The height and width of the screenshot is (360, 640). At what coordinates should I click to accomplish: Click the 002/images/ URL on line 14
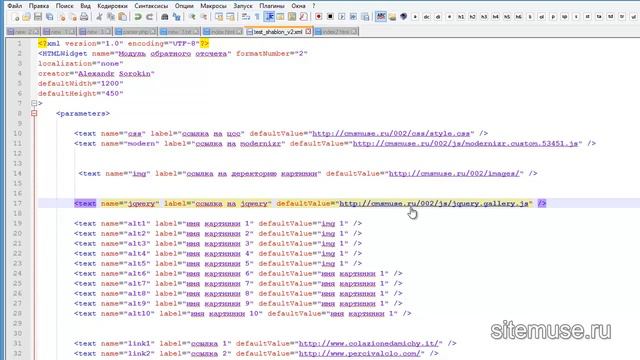point(454,173)
